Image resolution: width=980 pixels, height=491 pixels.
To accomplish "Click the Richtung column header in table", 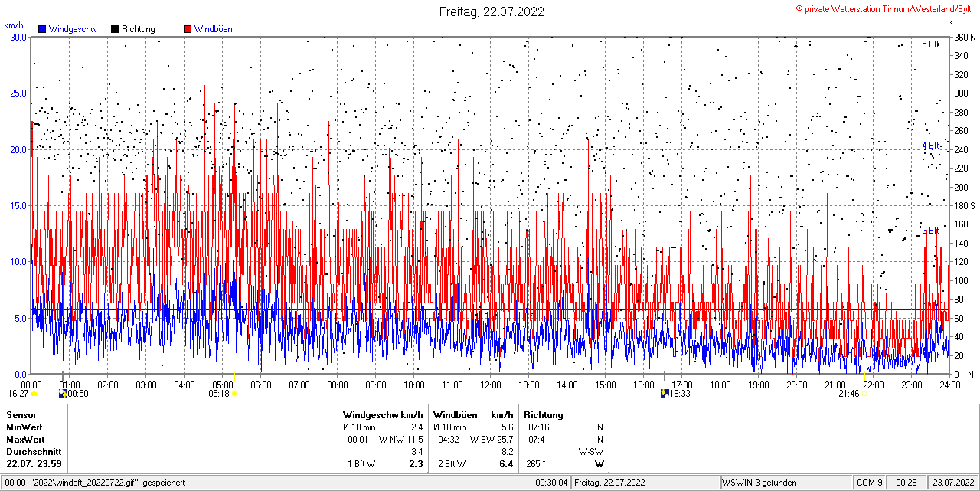I will click(x=544, y=415).
